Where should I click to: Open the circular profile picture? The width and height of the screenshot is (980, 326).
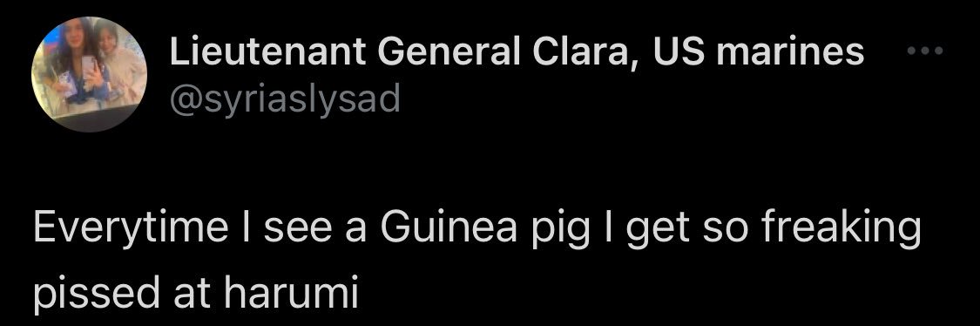(x=90, y=74)
